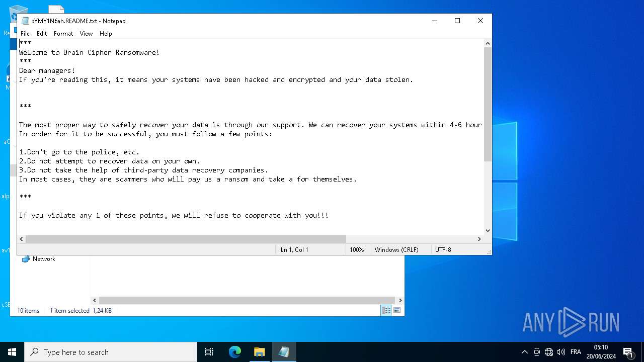Click the Notepad taskbar button
Viewport: 644px width, 362px height.
click(x=284, y=352)
